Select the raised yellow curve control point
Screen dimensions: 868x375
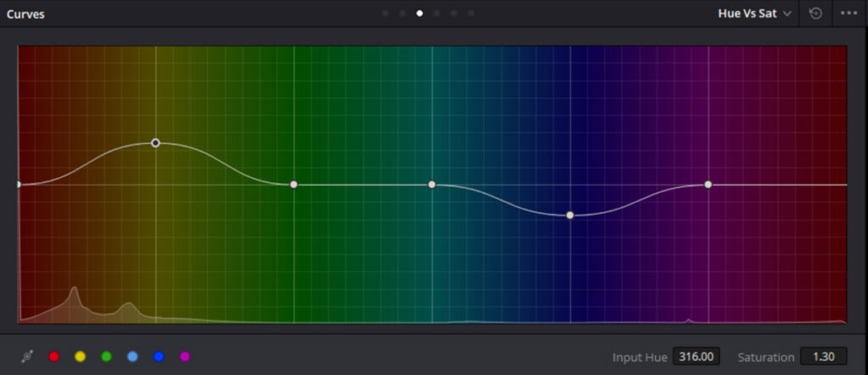156,143
